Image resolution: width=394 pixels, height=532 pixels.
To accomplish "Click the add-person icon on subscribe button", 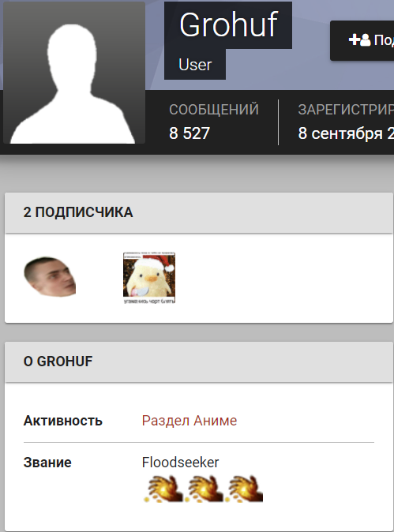I will tap(359, 39).
